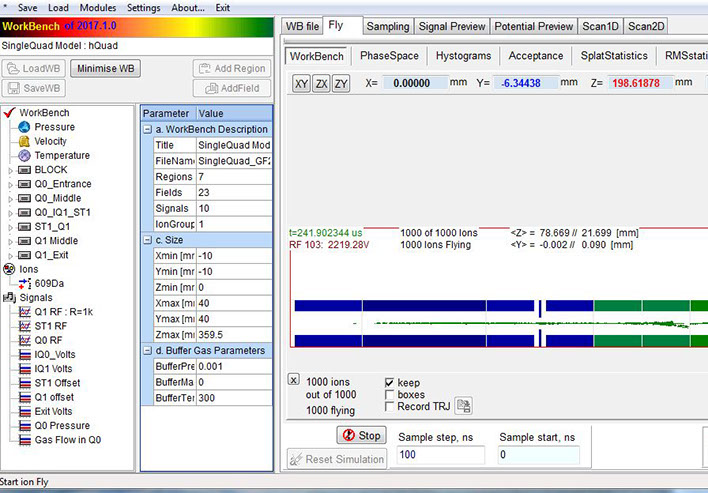Open the Modules menu
The image size is (708, 493).
[98, 7]
